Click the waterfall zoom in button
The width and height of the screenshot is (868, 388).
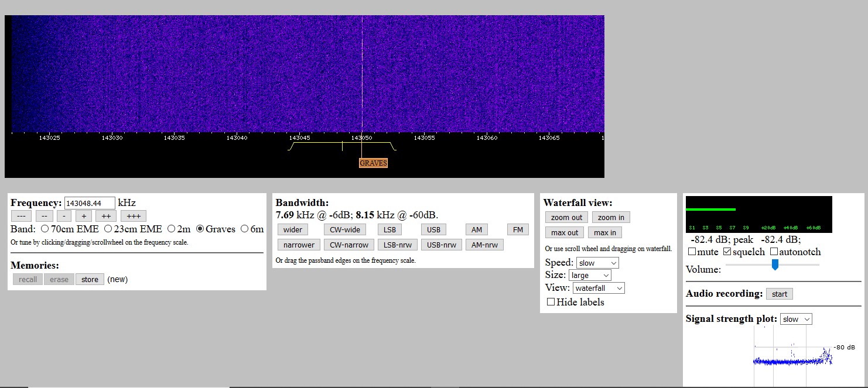pyautogui.click(x=611, y=217)
